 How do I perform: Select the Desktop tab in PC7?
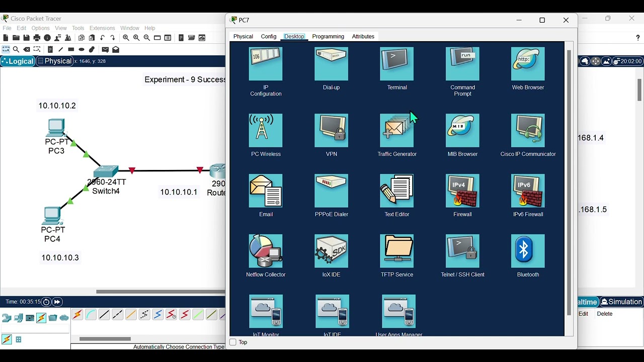(x=294, y=37)
